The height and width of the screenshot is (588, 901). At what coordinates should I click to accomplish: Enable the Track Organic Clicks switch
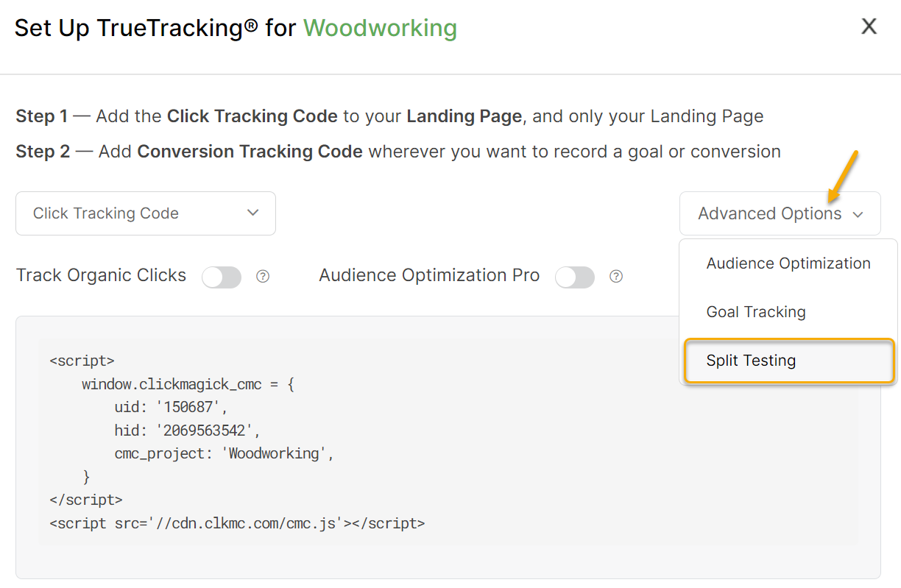[x=222, y=277]
